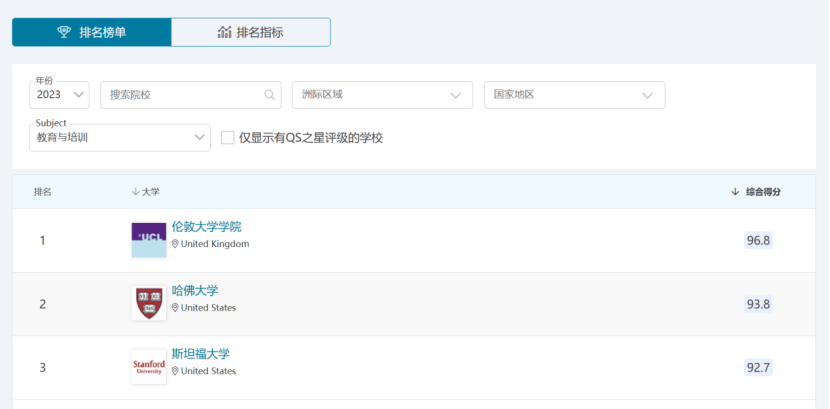Click the chart icon on 排名指标 tab
The width and height of the screenshot is (830, 409).
pos(225,32)
